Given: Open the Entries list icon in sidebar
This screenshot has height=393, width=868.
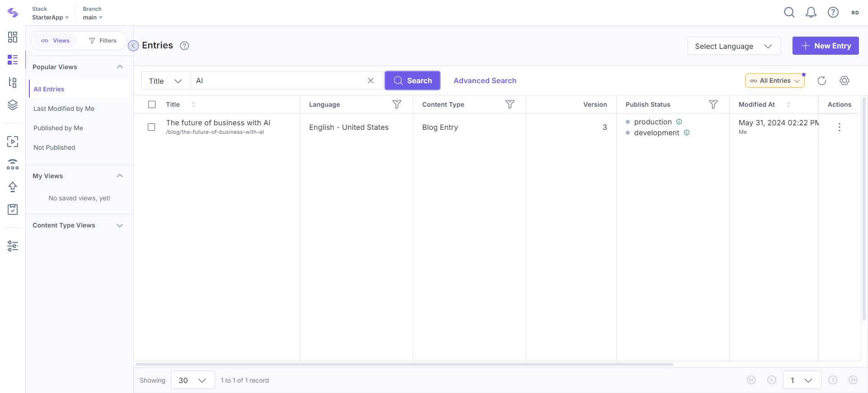Looking at the screenshot, I should point(13,60).
